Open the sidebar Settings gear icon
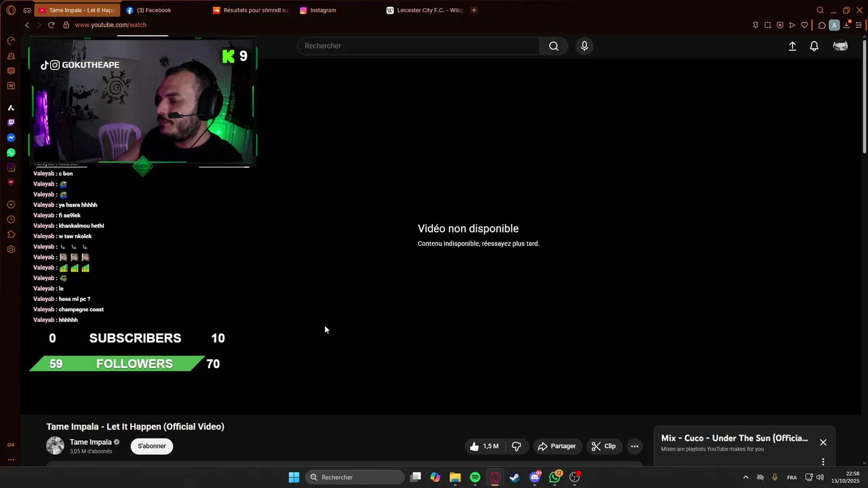The height and width of the screenshot is (488, 868). click(11, 249)
